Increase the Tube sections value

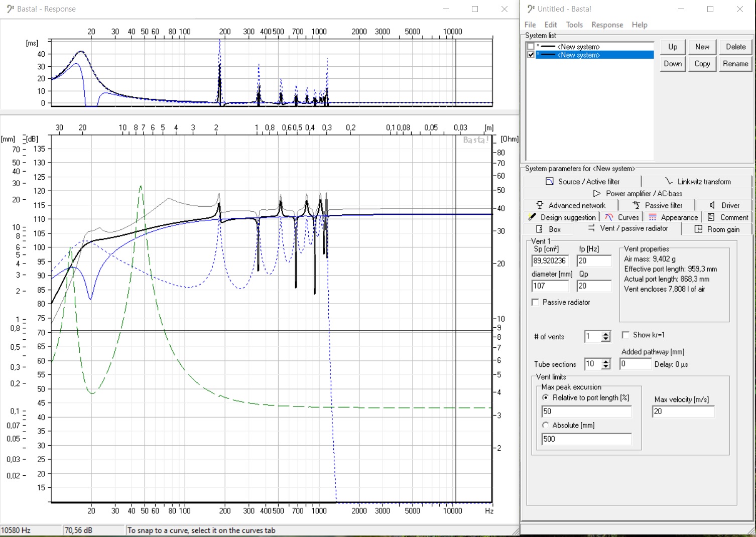tap(606, 361)
